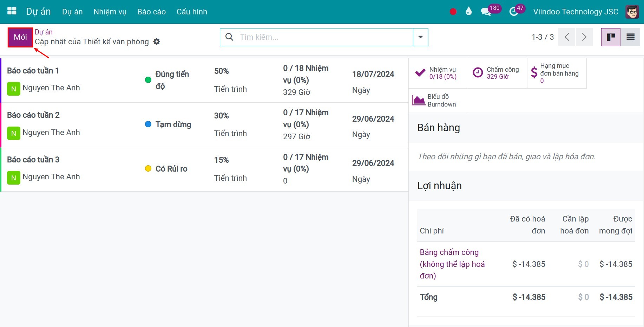Open activities clock icon with 47 badge
644x327 pixels.
tap(513, 12)
